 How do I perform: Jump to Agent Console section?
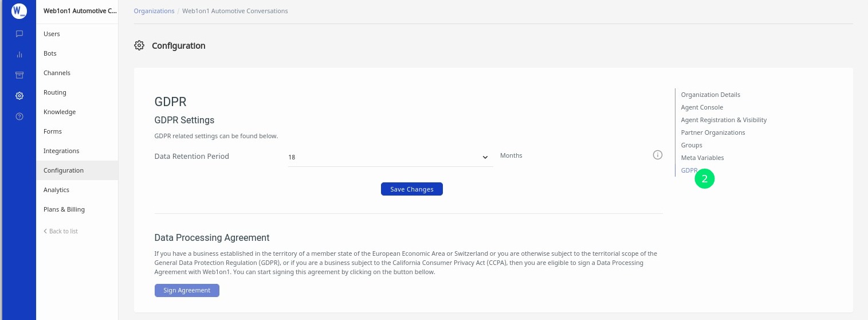click(x=702, y=107)
